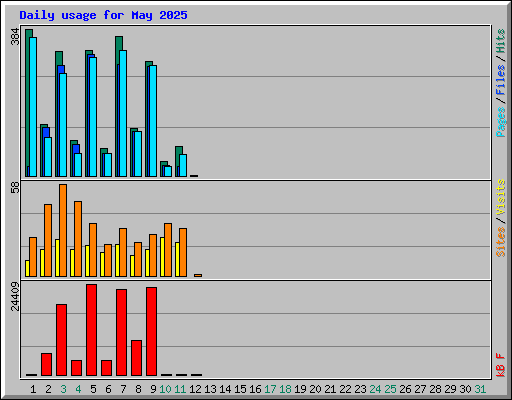Screen dimensions: 512x400
Task: Click the orange visits bar for day 2
Action: pos(48,240)
